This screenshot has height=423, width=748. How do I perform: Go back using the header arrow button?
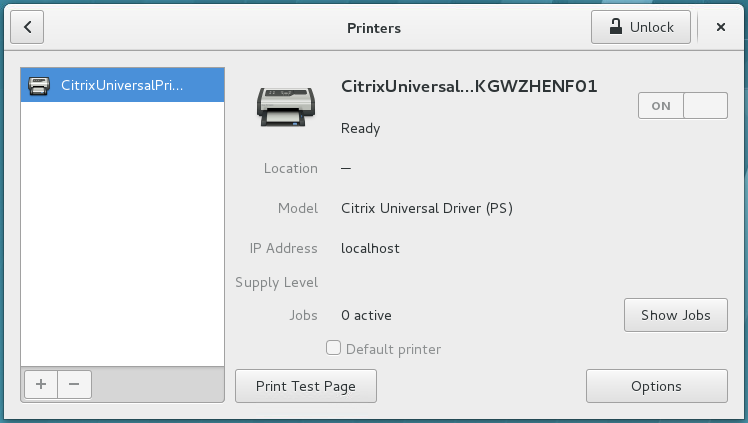tap(27, 27)
